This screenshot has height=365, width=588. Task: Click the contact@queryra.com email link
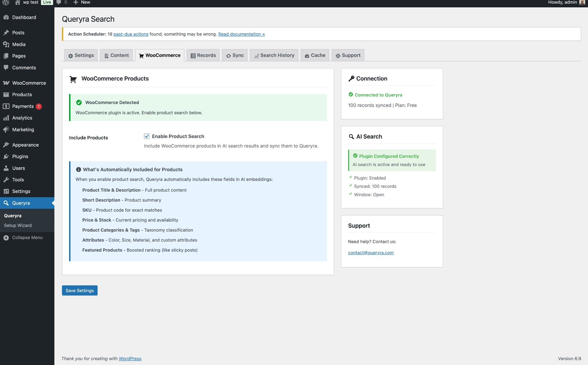371,252
